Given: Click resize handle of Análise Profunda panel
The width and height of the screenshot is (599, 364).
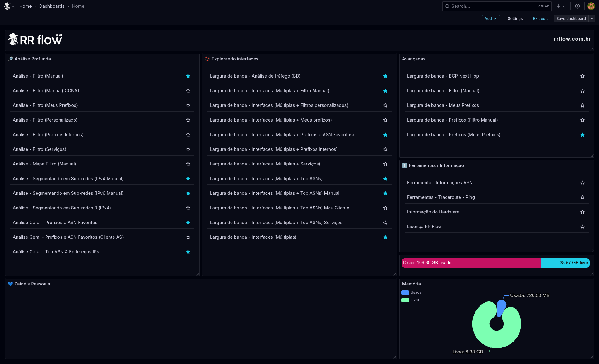Looking at the screenshot, I should (x=197, y=274).
